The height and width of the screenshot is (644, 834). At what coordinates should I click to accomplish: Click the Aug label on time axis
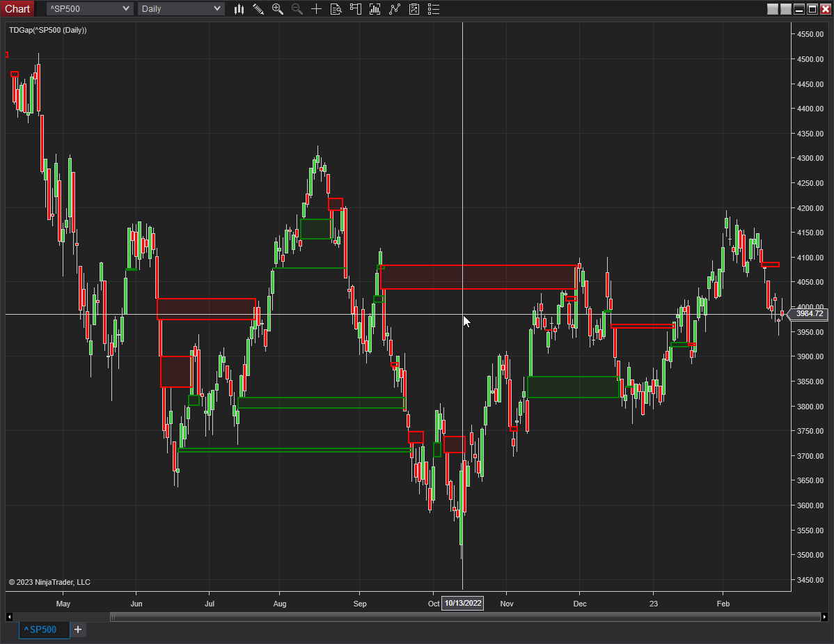click(280, 604)
